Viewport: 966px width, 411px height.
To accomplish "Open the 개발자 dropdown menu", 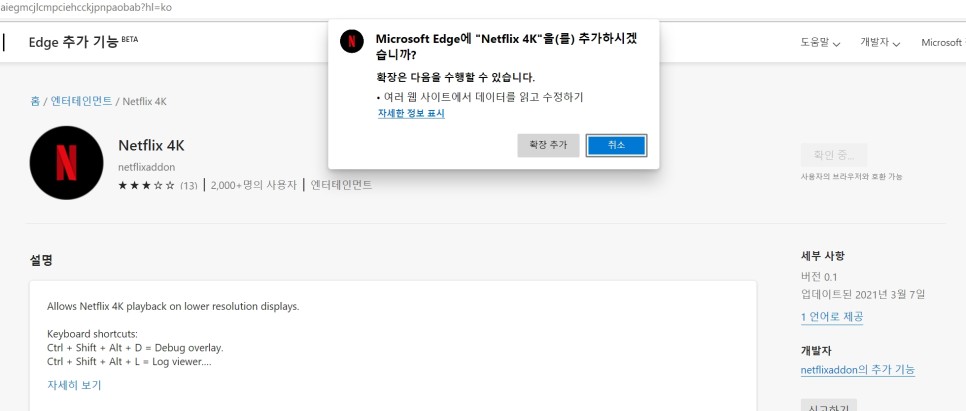I will (880, 43).
